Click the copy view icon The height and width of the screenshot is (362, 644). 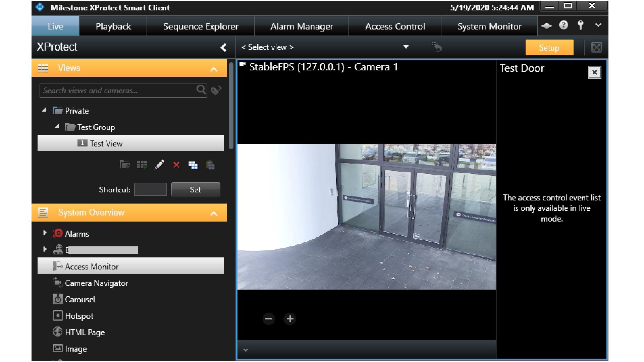(193, 165)
